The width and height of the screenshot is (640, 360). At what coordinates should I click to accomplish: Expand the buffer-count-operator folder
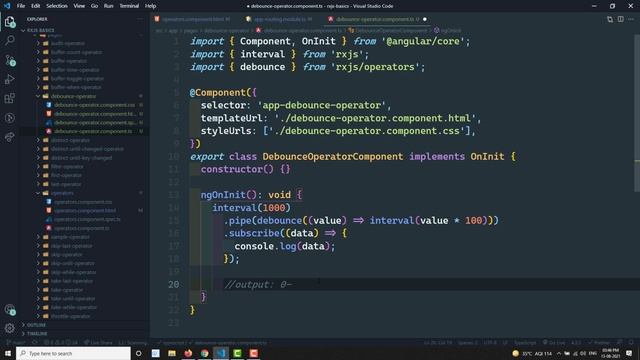point(76,53)
